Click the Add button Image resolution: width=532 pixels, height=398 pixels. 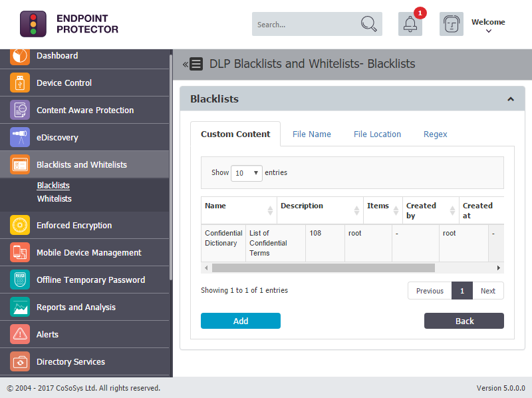(x=241, y=321)
